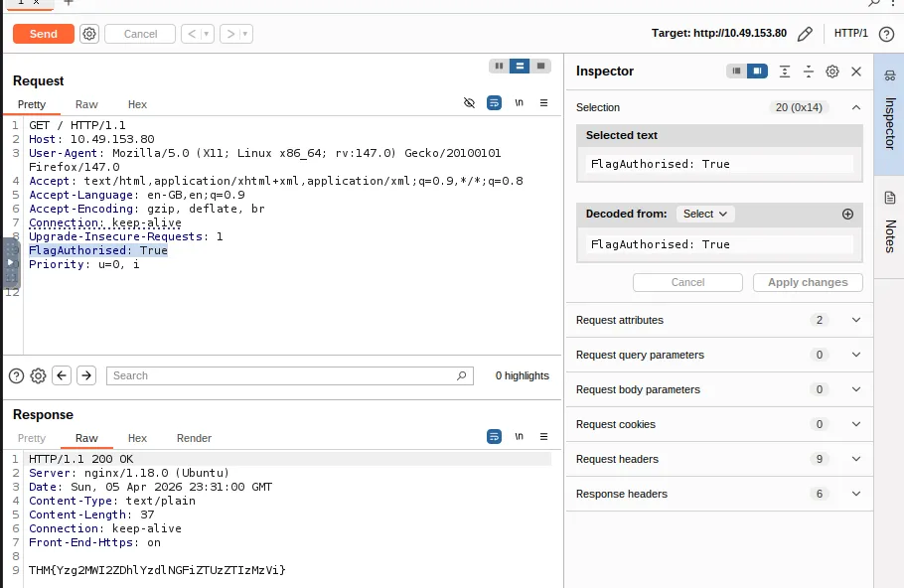The height and width of the screenshot is (588, 904).
Task: Open the Decoded from Select dropdown
Action: [x=705, y=214]
